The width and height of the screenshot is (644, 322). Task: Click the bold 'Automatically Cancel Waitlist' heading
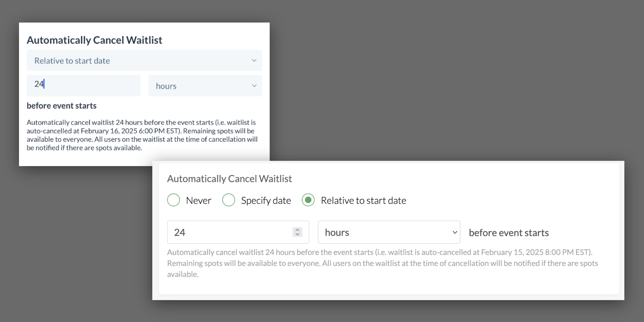[94, 40]
